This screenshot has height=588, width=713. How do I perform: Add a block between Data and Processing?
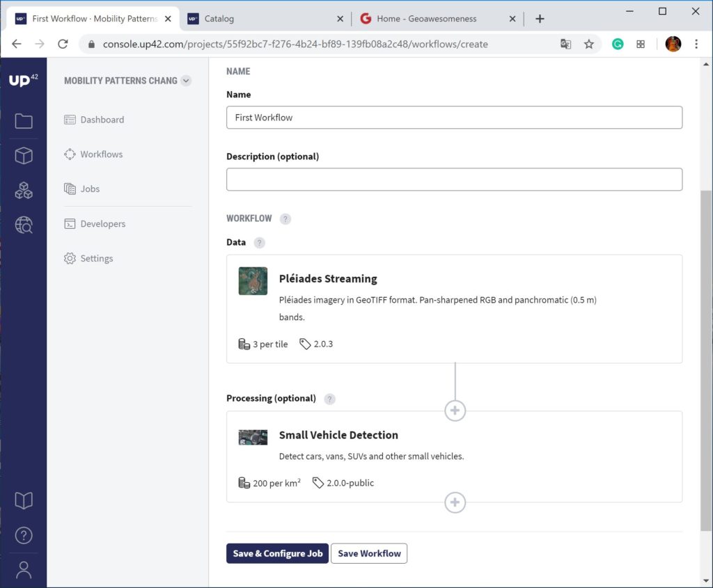point(455,411)
